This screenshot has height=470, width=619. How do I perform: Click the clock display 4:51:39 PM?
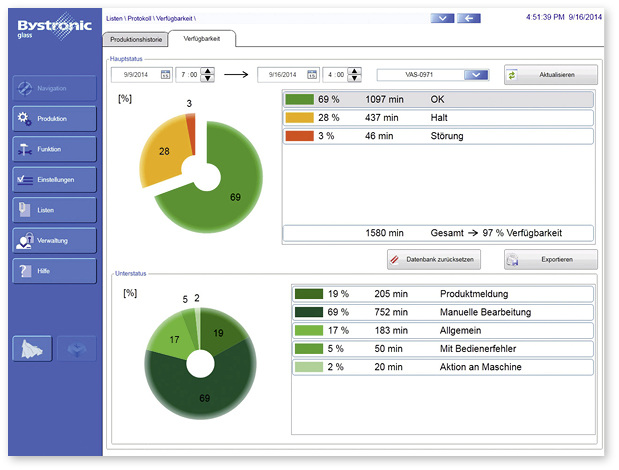(x=545, y=17)
